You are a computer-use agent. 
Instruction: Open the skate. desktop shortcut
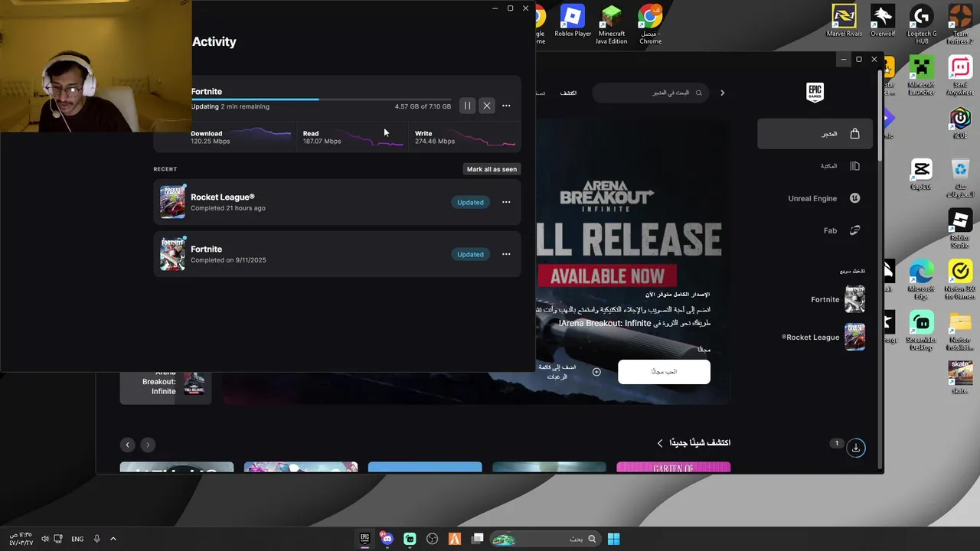(960, 378)
